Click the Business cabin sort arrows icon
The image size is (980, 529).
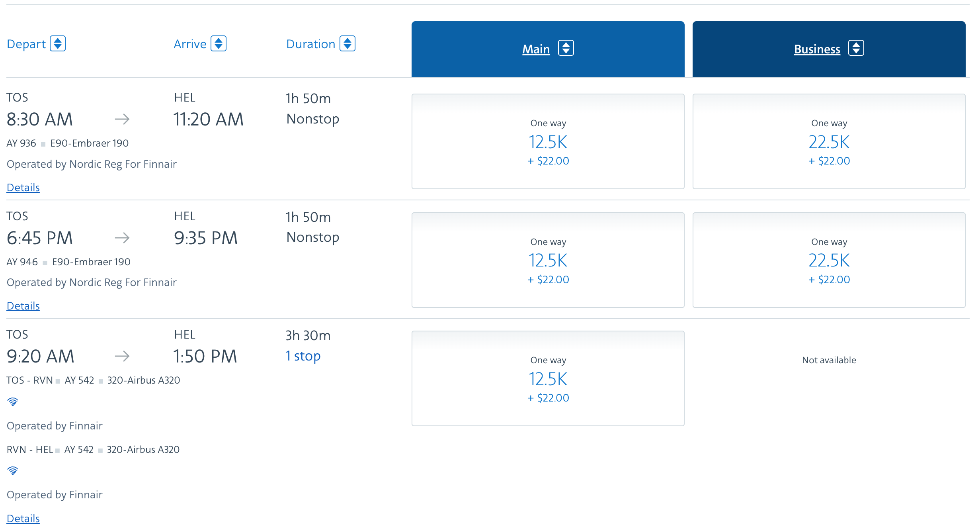[856, 48]
